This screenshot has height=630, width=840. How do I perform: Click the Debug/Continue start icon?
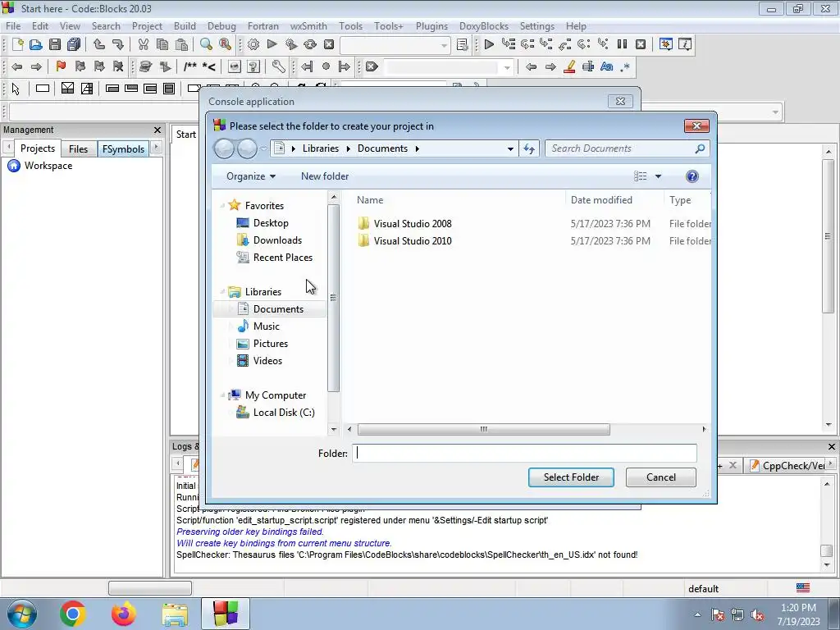click(489, 44)
